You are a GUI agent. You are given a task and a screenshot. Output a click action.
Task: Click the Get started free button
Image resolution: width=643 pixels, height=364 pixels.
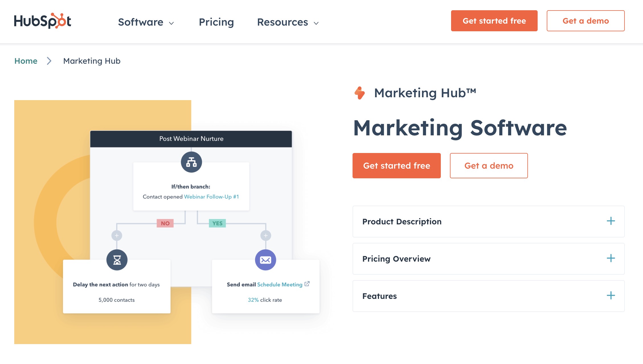pos(397,166)
